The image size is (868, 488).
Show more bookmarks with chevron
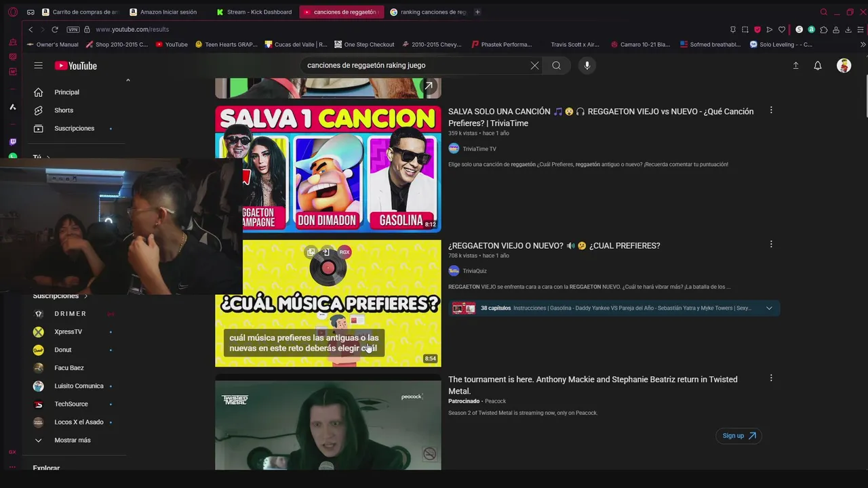click(x=863, y=45)
